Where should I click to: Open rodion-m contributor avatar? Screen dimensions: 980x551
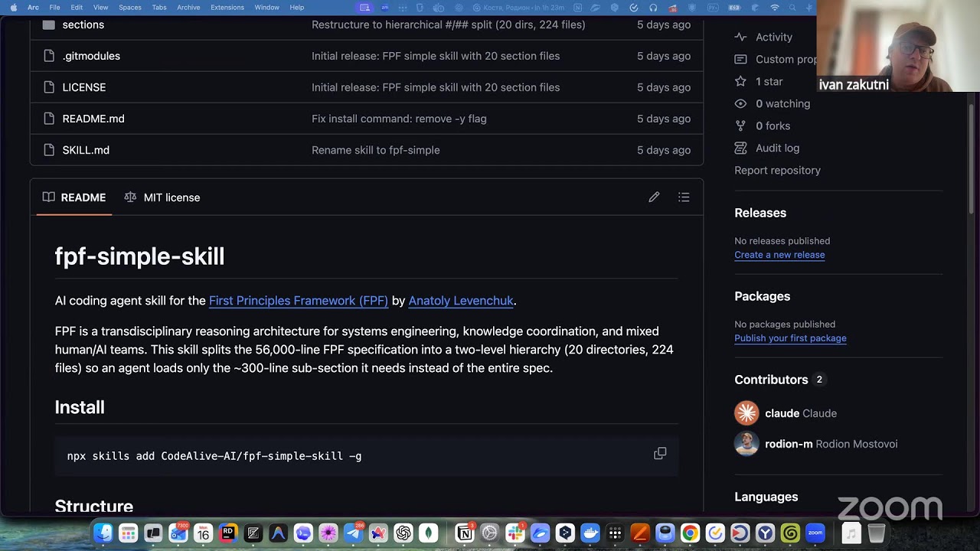(x=746, y=444)
